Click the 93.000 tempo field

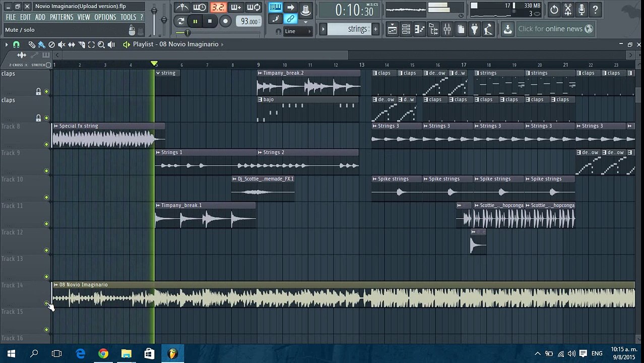[249, 21]
